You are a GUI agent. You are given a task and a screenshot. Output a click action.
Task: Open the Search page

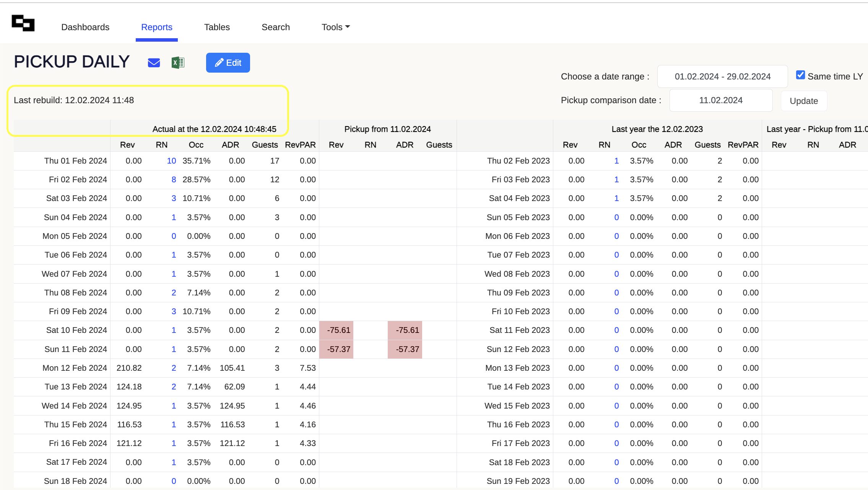(276, 27)
